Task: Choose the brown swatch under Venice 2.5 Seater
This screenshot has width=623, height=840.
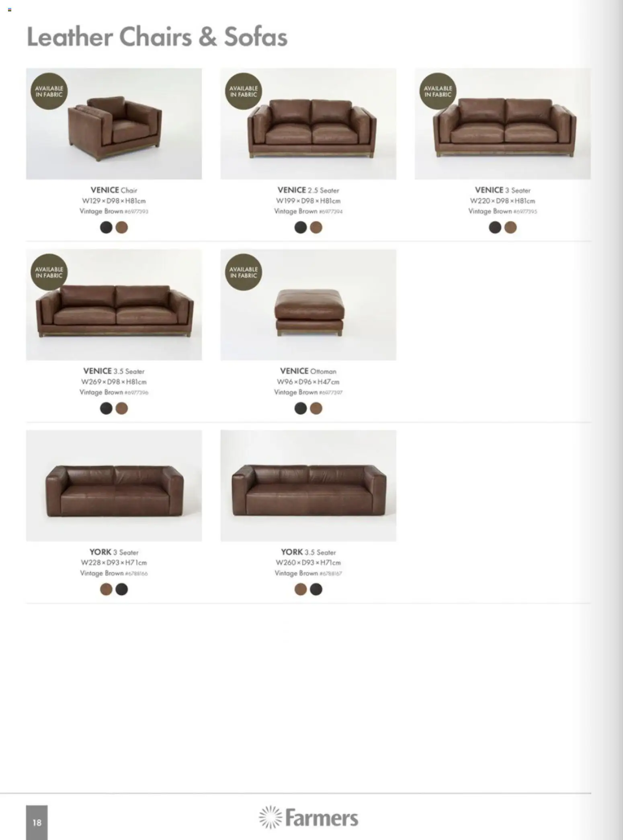Action: coord(316,227)
